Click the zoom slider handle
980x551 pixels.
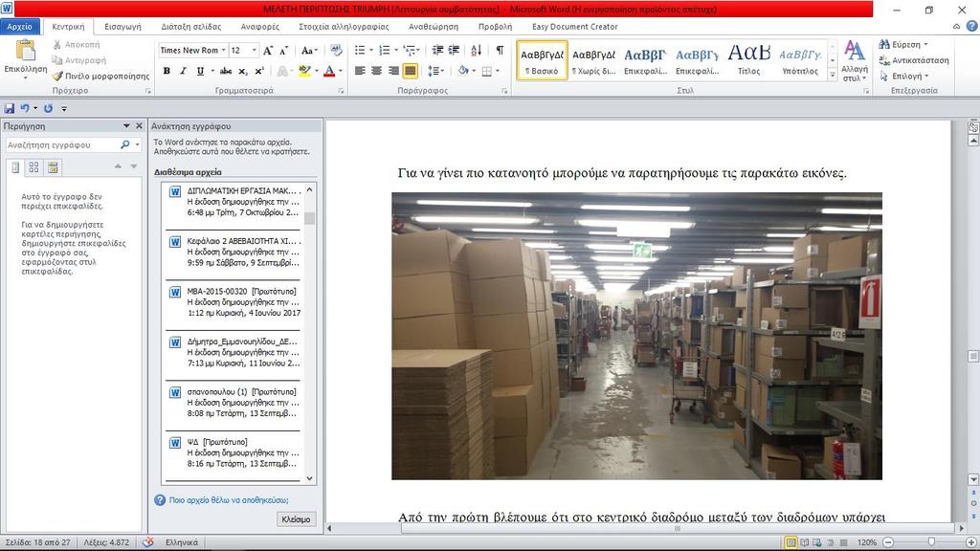931,542
